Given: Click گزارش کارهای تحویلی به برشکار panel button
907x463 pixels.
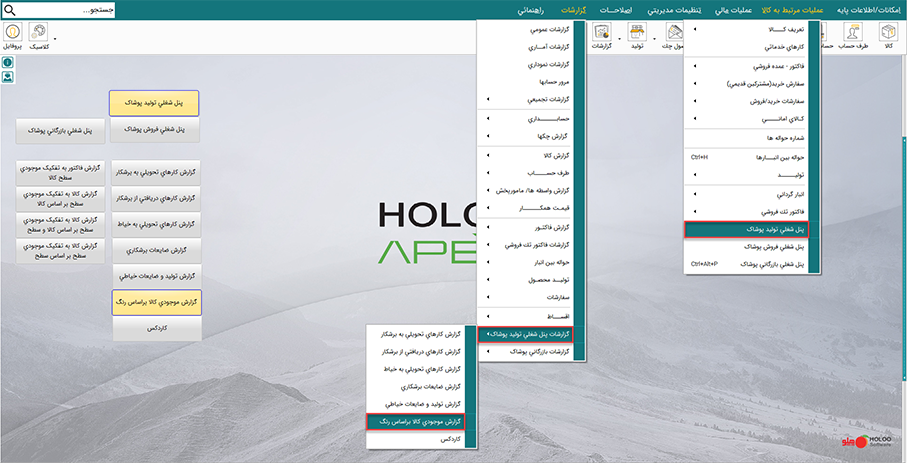Looking at the screenshot, I should [156, 172].
